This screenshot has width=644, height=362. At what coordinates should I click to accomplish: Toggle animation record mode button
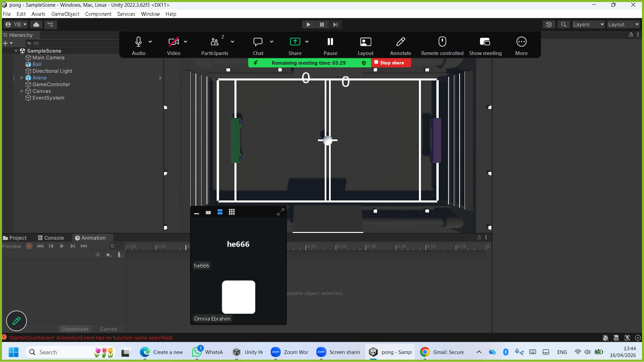pos(29,246)
